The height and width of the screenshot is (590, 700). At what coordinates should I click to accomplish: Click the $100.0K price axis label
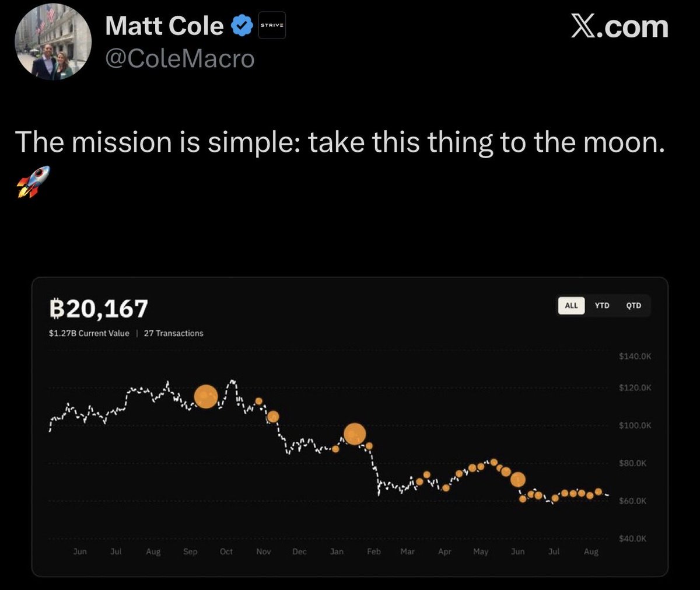point(635,425)
